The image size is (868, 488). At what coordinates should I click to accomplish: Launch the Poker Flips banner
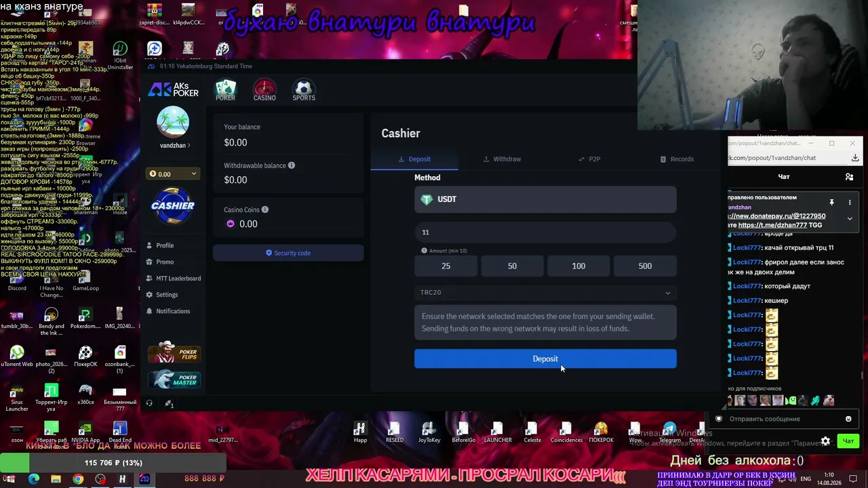coord(174,352)
